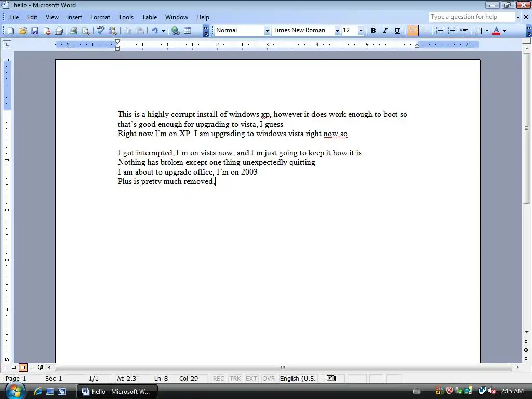This screenshot has height=399, width=532.
Task: Click the EXT extend selection indicator
Action: 251,378
